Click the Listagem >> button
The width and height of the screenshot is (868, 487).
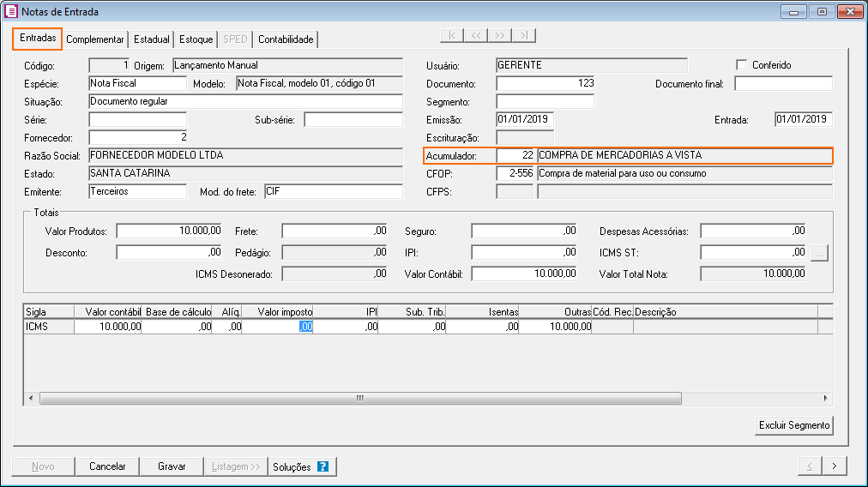point(236,466)
